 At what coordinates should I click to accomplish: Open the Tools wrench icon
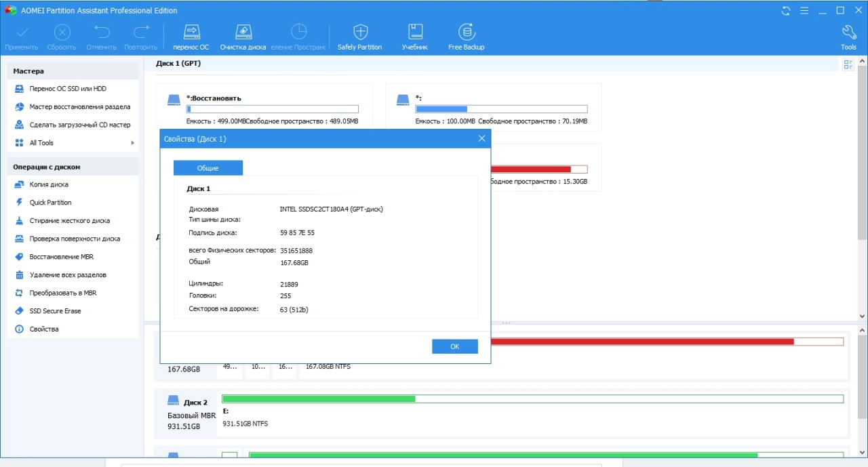[848, 32]
